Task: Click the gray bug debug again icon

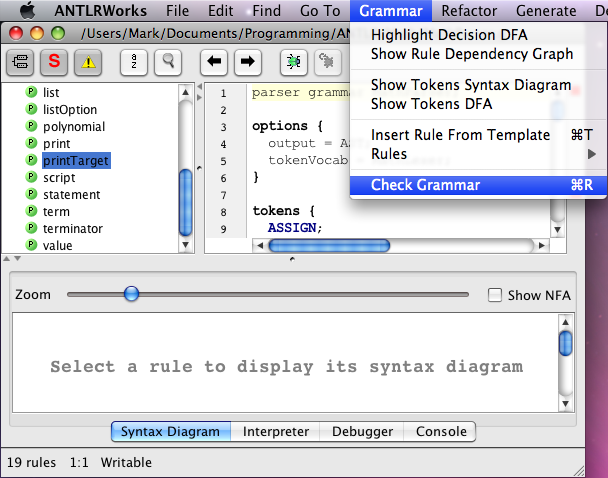Action: 328,62
